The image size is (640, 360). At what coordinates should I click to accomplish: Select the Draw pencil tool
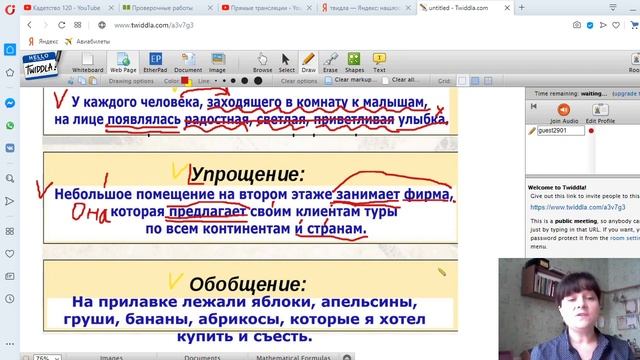[309, 62]
